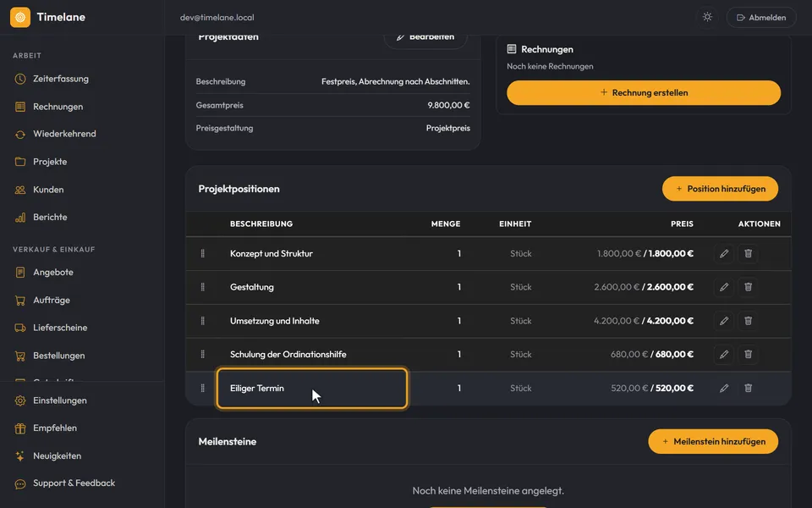The image size is (812, 508).
Task: Click the Timelane logo icon
Action: (x=20, y=17)
